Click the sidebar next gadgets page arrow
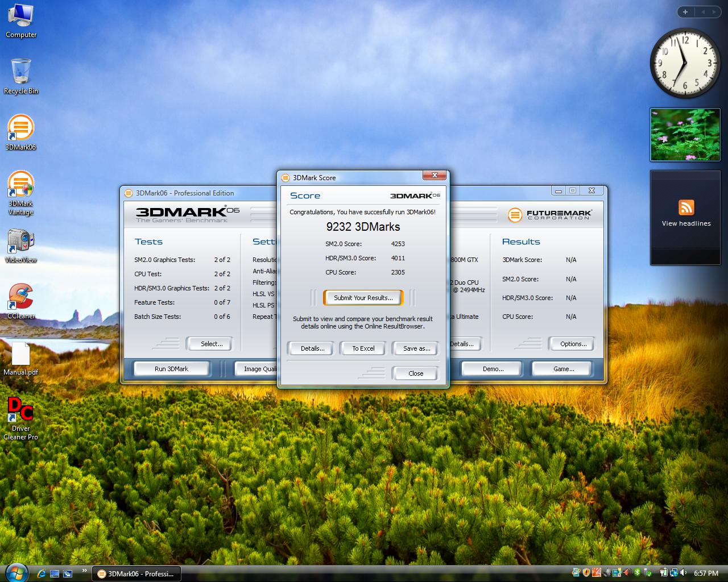 click(x=714, y=12)
